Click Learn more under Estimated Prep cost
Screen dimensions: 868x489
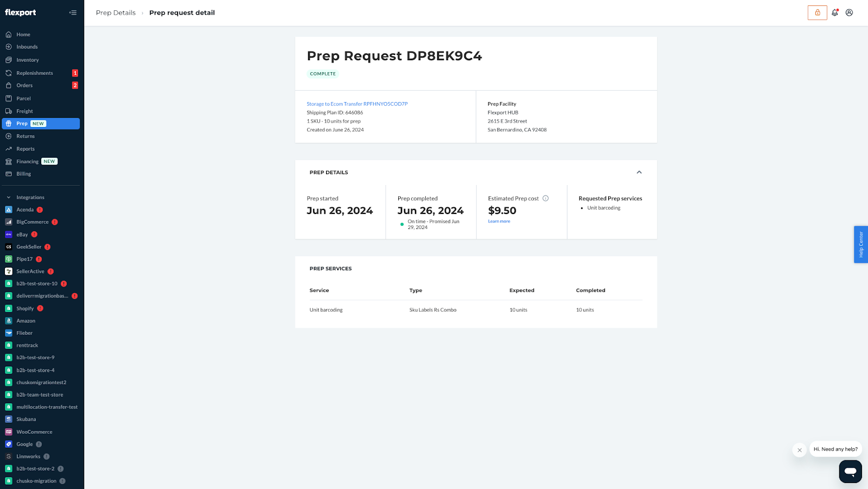click(x=499, y=221)
